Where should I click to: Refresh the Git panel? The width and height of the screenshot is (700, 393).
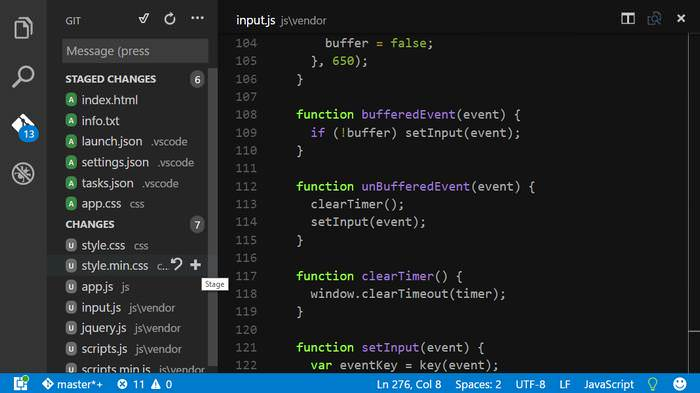click(170, 19)
